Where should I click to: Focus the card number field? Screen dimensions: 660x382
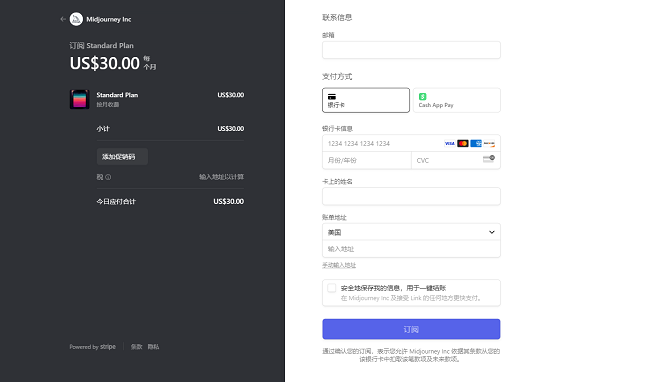(x=411, y=143)
